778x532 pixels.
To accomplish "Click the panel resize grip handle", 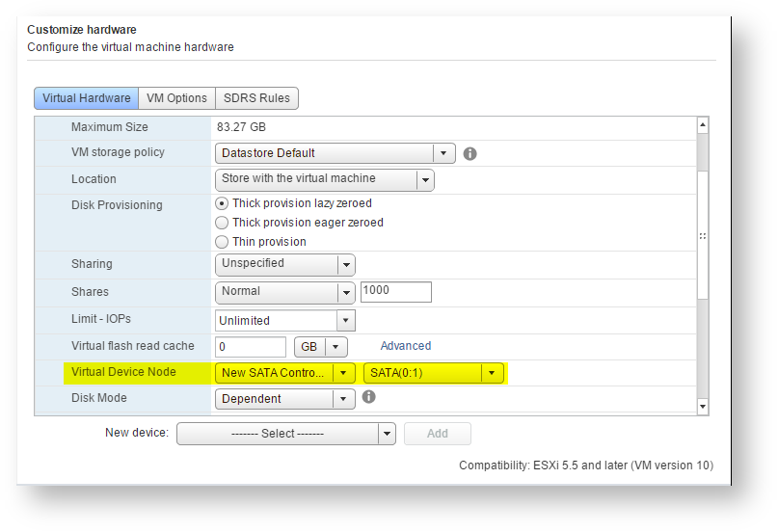I will [x=702, y=236].
